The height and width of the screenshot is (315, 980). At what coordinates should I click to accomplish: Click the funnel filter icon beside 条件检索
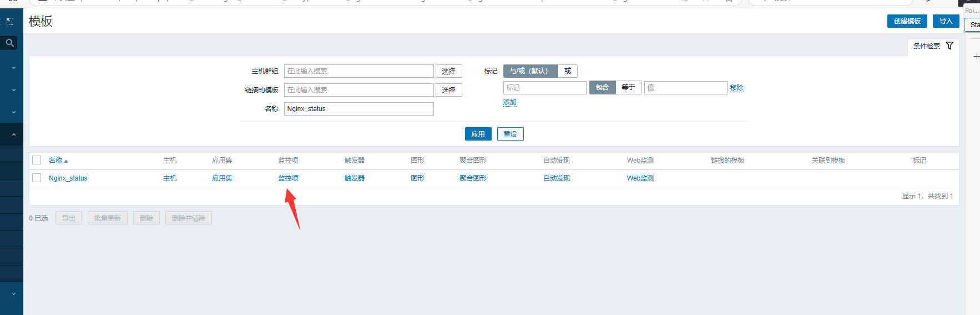(x=949, y=46)
